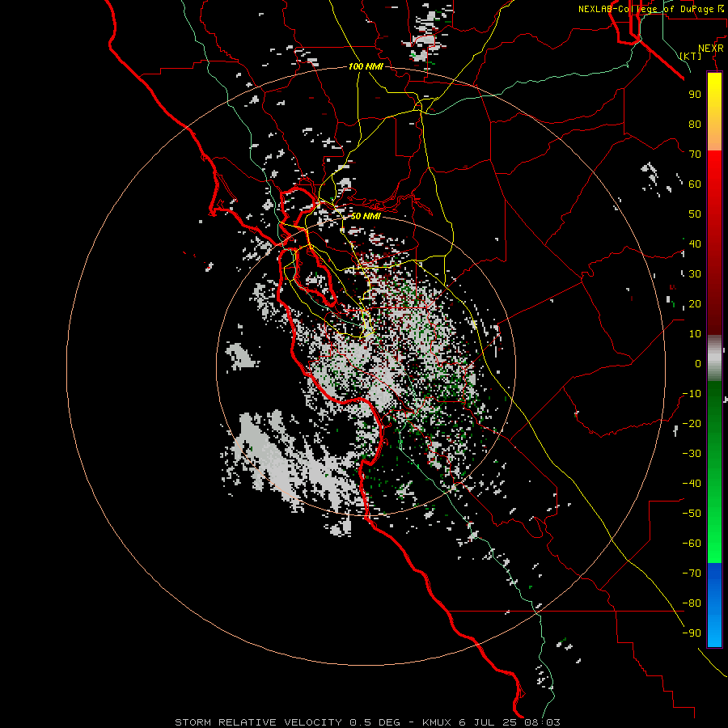Viewport: 728px width, 728px height.
Task: Click the -60 value on velocity scale
Action: pos(692,544)
